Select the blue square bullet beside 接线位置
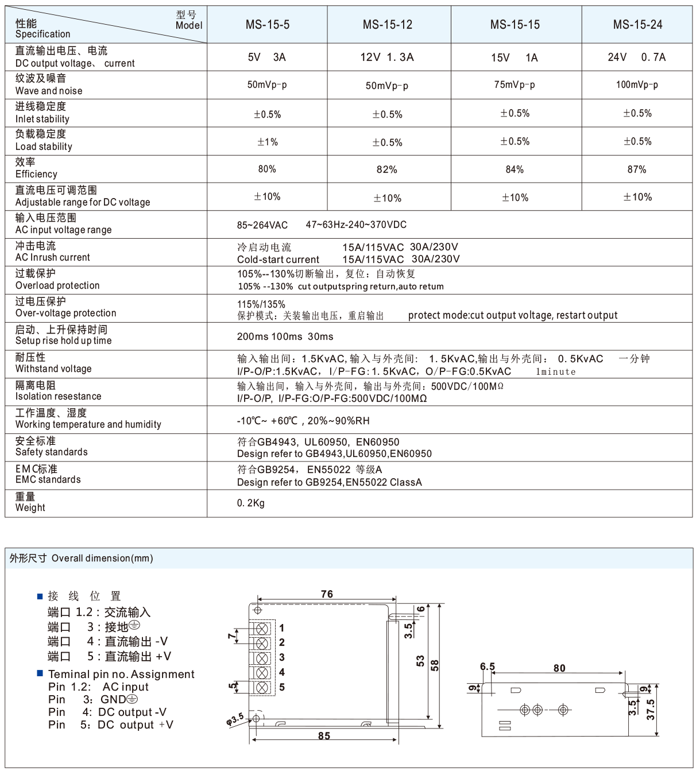Viewport: 700px width, 779px height. tap(39, 596)
